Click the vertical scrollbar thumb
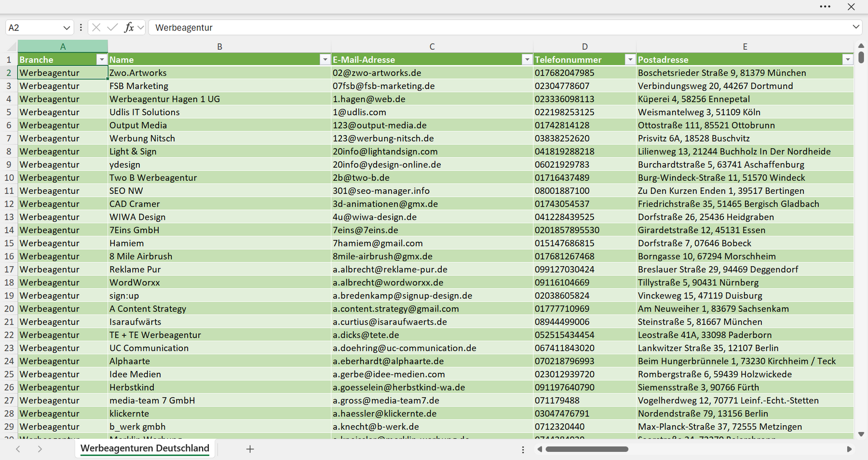The width and height of the screenshot is (868, 460). pyautogui.click(x=861, y=57)
